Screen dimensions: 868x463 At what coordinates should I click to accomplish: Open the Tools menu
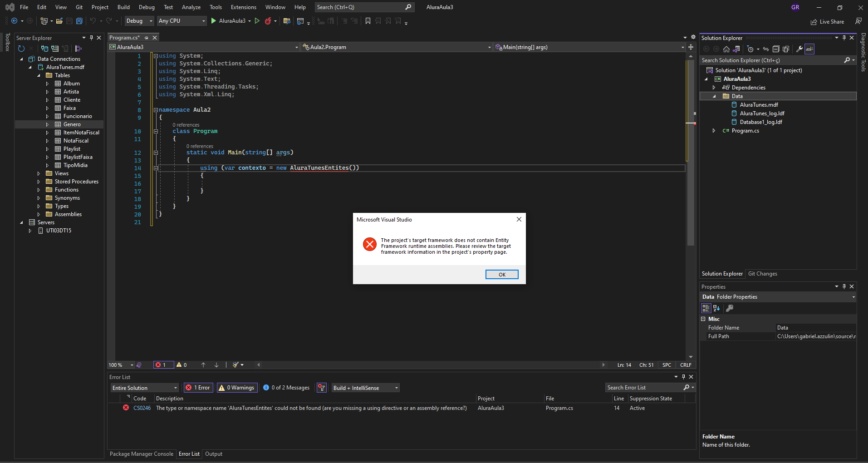coord(216,7)
